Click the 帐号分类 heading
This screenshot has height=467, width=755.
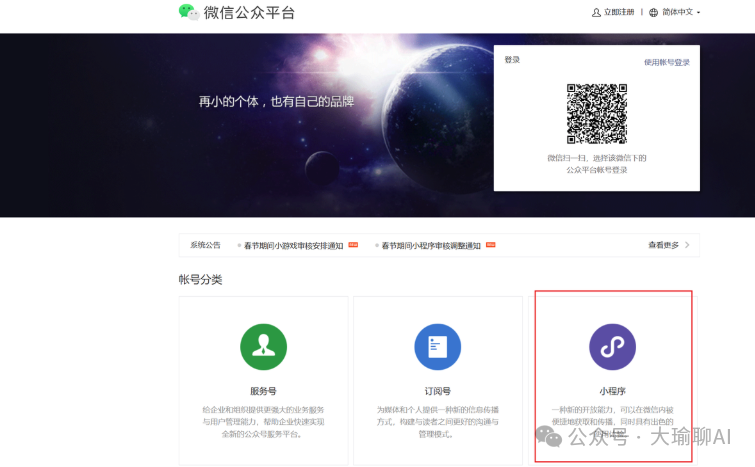pos(200,280)
